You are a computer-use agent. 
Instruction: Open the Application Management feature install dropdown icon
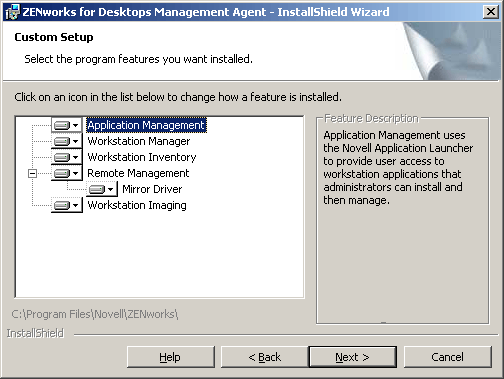[x=67, y=125]
